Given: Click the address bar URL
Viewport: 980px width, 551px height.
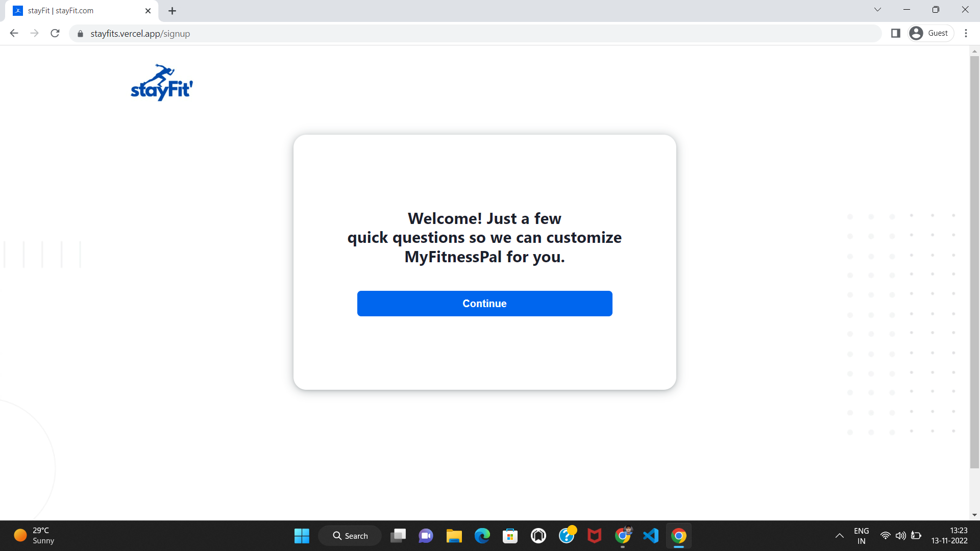Looking at the screenshot, I should [x=140, y=34].
